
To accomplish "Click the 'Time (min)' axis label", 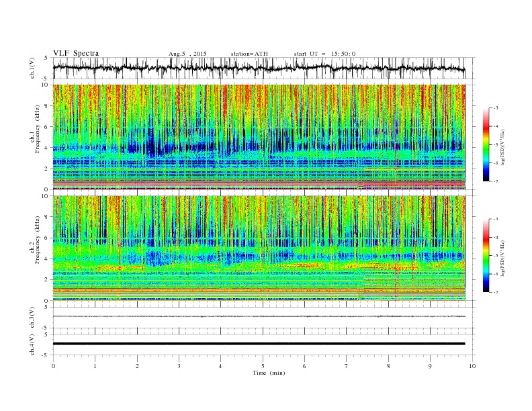I will (269, 373).
